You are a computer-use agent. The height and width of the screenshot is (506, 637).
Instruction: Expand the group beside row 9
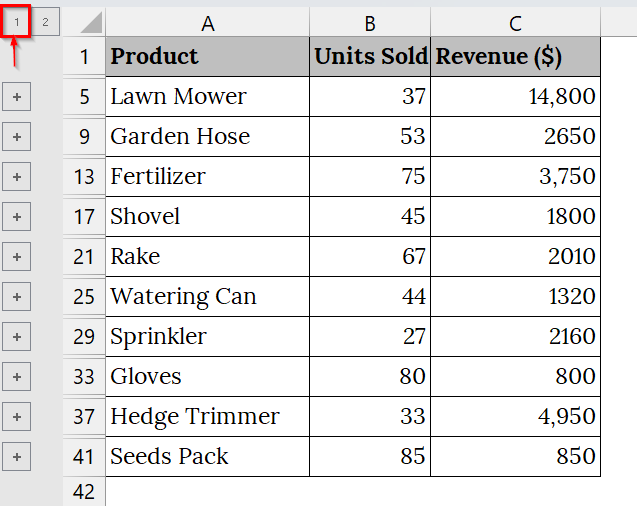[x=17, y=137]
